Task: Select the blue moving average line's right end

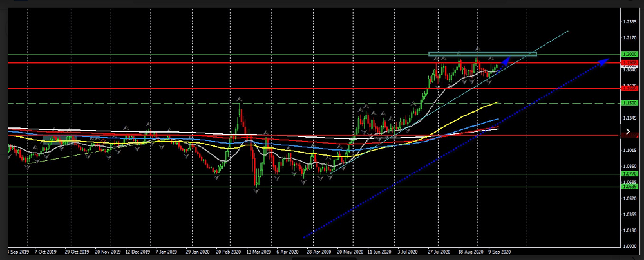Action: [x=498, y=119]
